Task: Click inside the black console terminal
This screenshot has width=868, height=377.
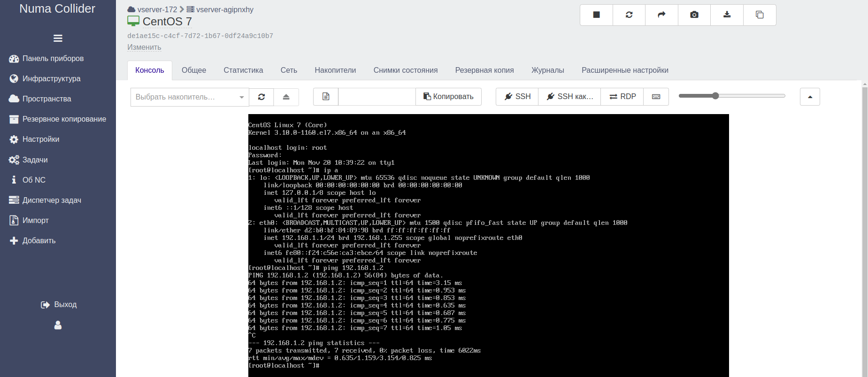Action: coord(488,245)
